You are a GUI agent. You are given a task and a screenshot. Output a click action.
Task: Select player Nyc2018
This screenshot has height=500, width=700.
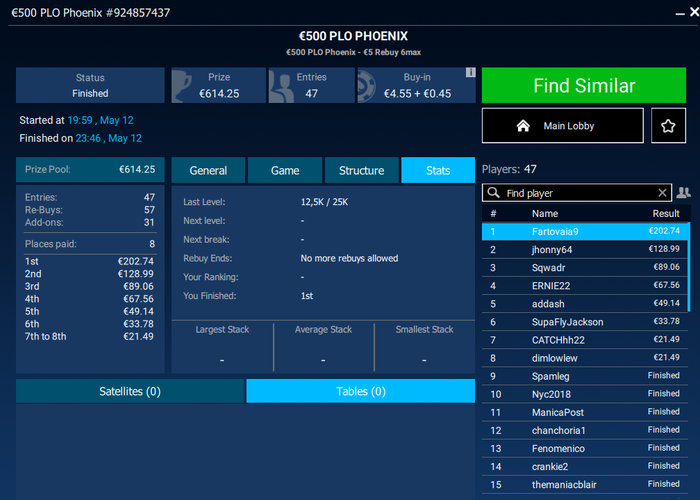(x=585, y=394)
